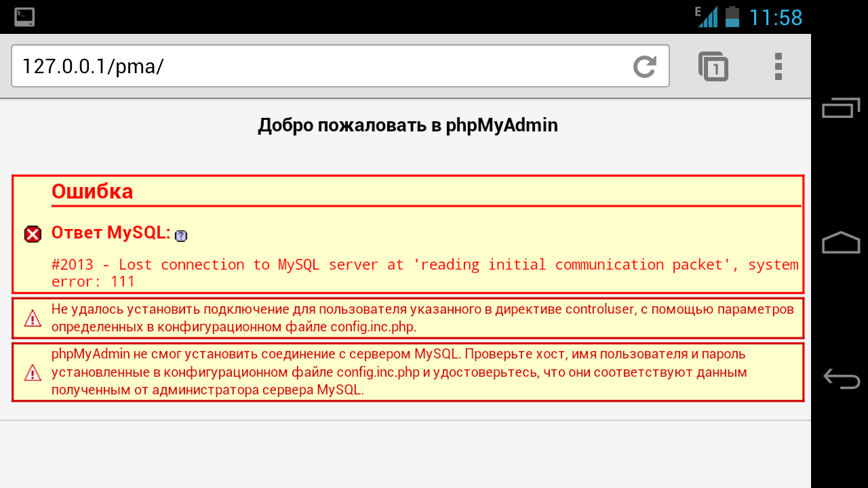This screenshot has width=868, height=488.
Task: Tap the Android home button
Action: tap(841, 243)
